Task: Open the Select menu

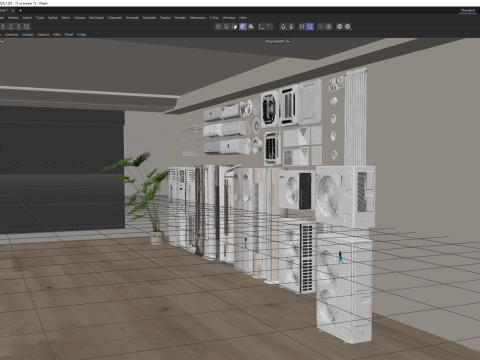Action: pyautogui.click(x=27, y=18)
